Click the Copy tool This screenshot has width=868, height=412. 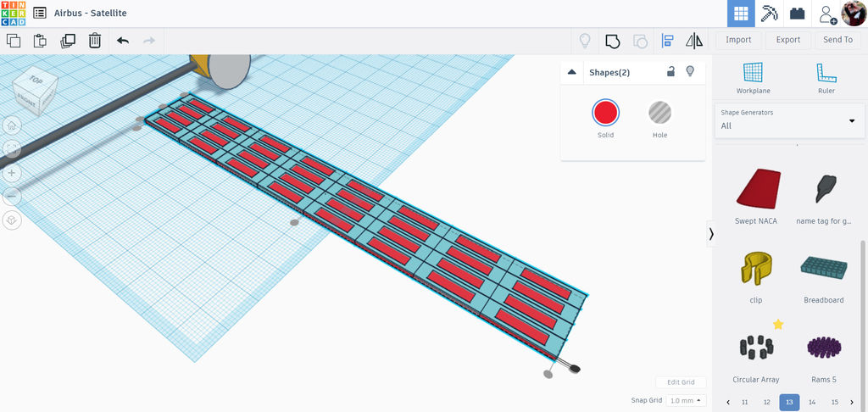tap(14, 41)
